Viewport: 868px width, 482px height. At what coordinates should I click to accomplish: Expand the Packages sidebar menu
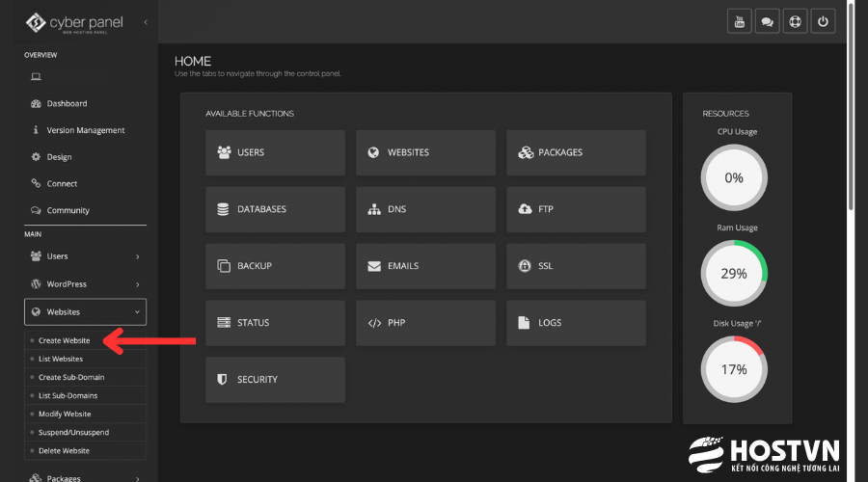point(85,477)
